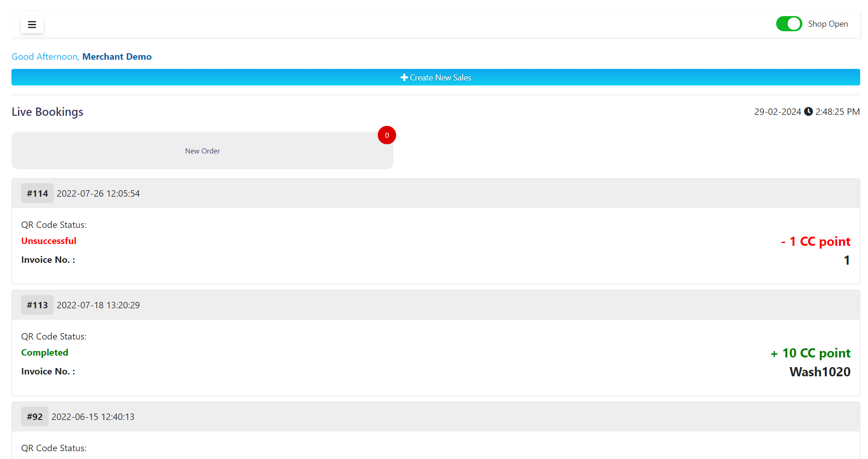Click the Live Bookings heading

click(x=47, y=112)
